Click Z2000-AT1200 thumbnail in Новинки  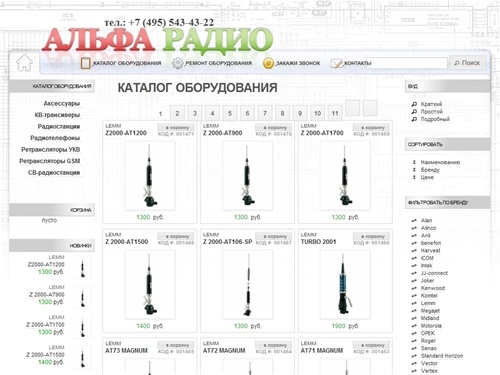[x=82, y=267]
